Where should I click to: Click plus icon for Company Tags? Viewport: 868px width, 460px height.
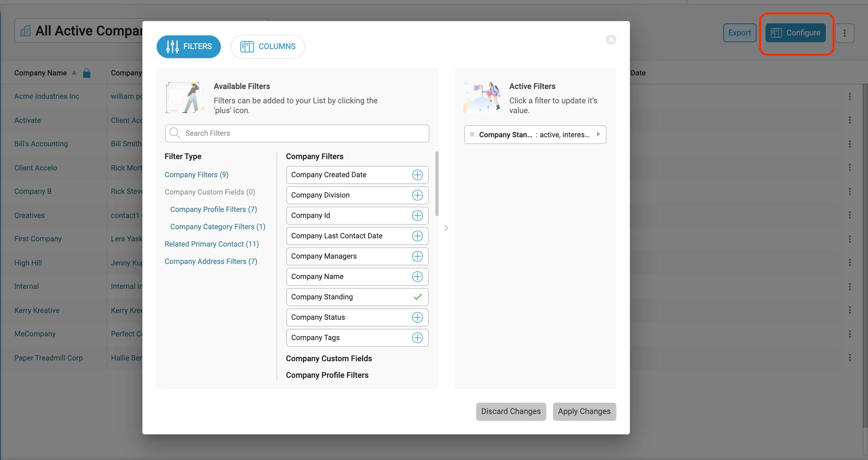[417, 338]
